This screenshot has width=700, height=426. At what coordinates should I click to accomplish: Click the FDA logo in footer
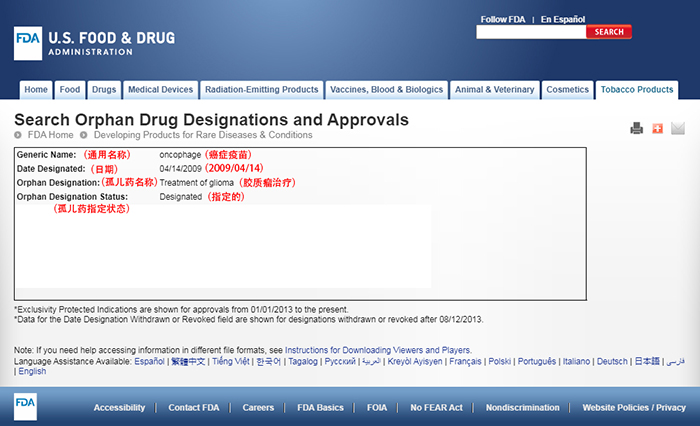click(27, 407)
